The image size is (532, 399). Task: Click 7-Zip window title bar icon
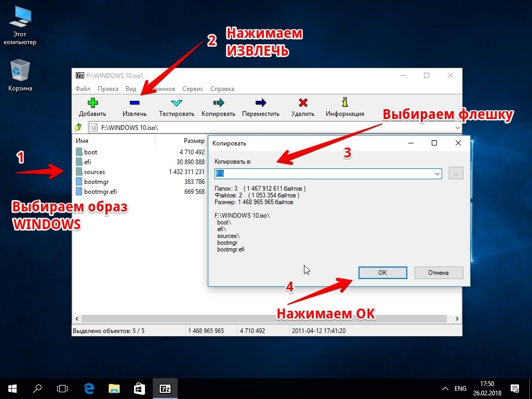pos(79,75)
